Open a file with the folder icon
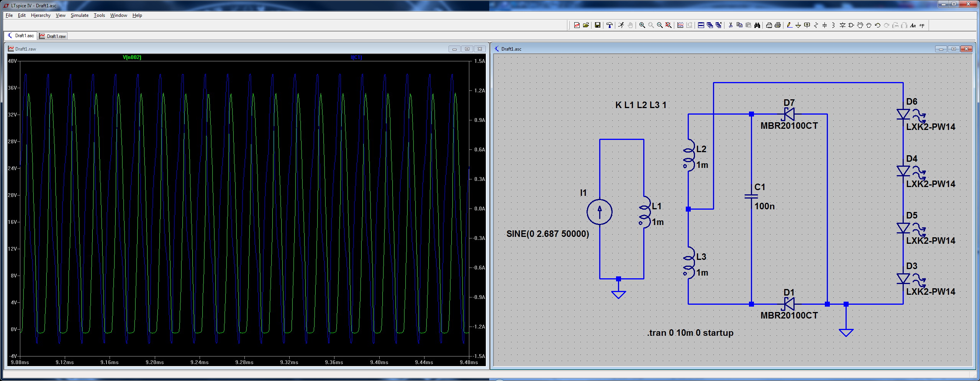Viewport: 980px width, 381px height. tap(586, 25)
